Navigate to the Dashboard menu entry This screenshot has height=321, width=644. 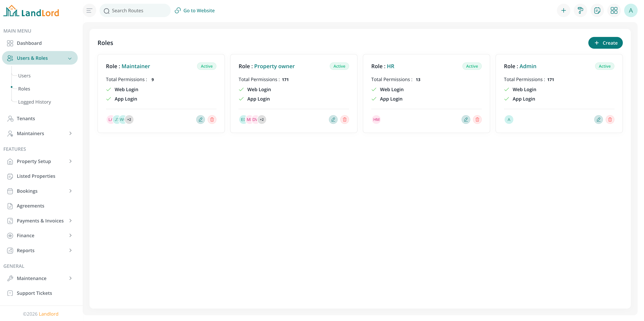coord(29,43)
